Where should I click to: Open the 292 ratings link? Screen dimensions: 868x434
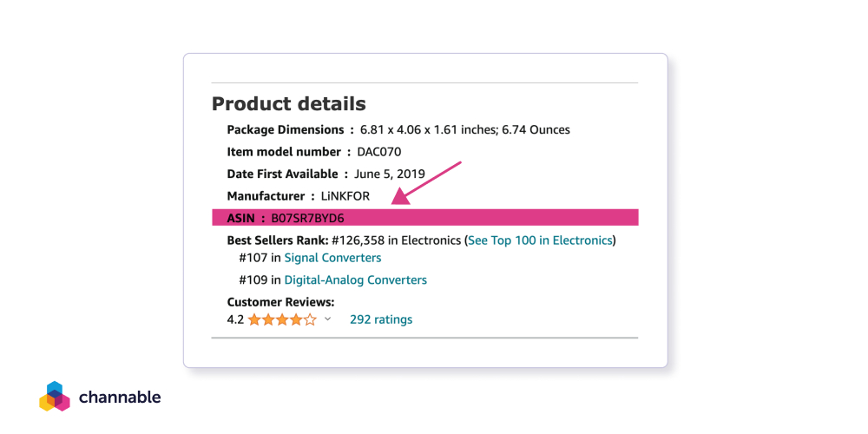pos(381,319)
